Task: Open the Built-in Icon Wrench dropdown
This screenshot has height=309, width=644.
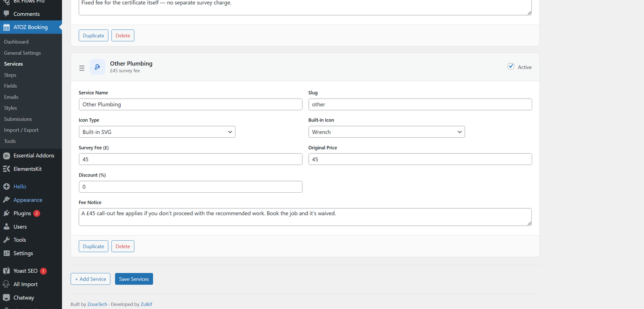Action: pyautogui.click(x=386, y=132)
